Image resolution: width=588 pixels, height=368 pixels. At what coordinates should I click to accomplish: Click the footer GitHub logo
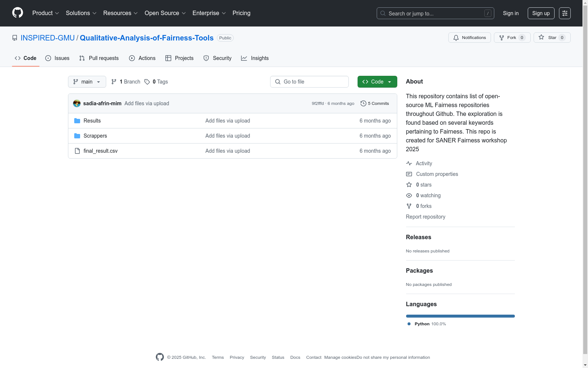(x=160, y=357)
